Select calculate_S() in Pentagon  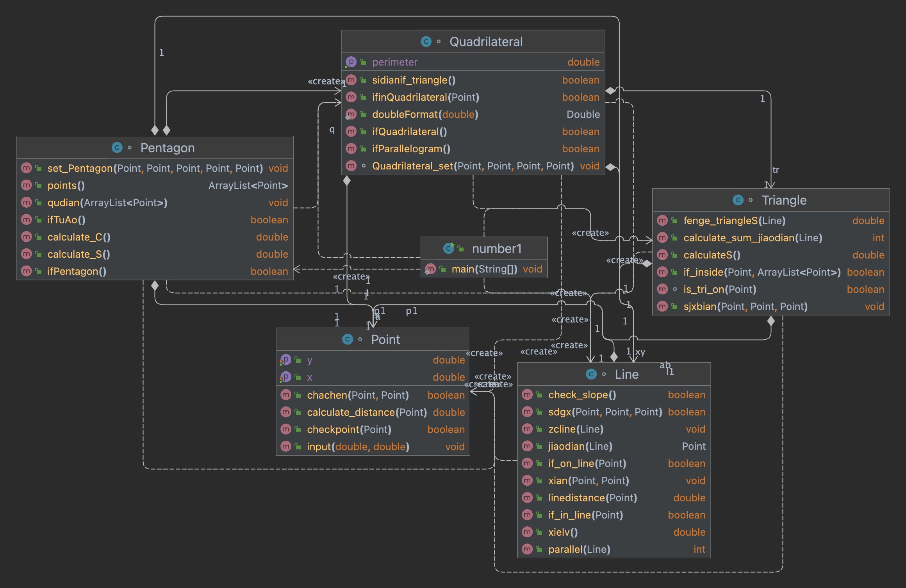(78, 254)
